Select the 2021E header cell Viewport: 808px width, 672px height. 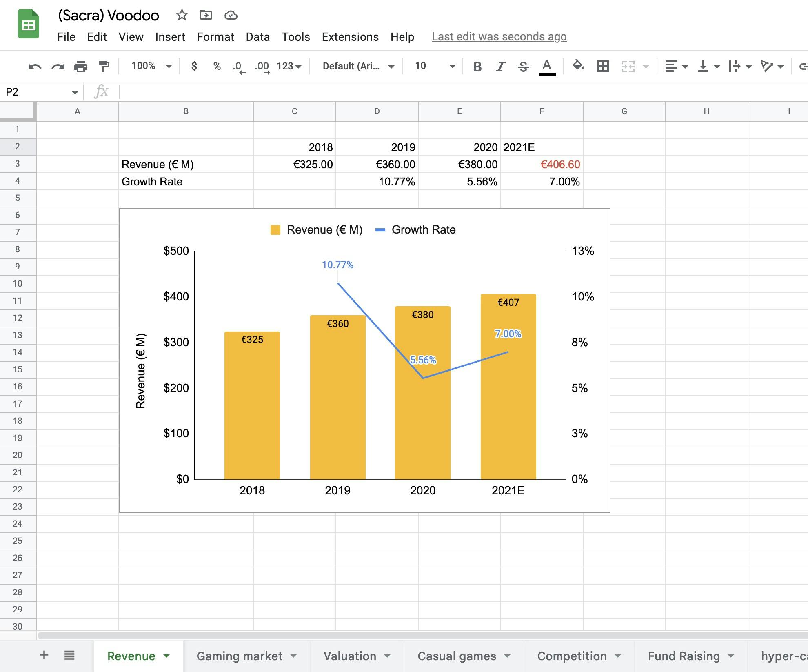542,147
